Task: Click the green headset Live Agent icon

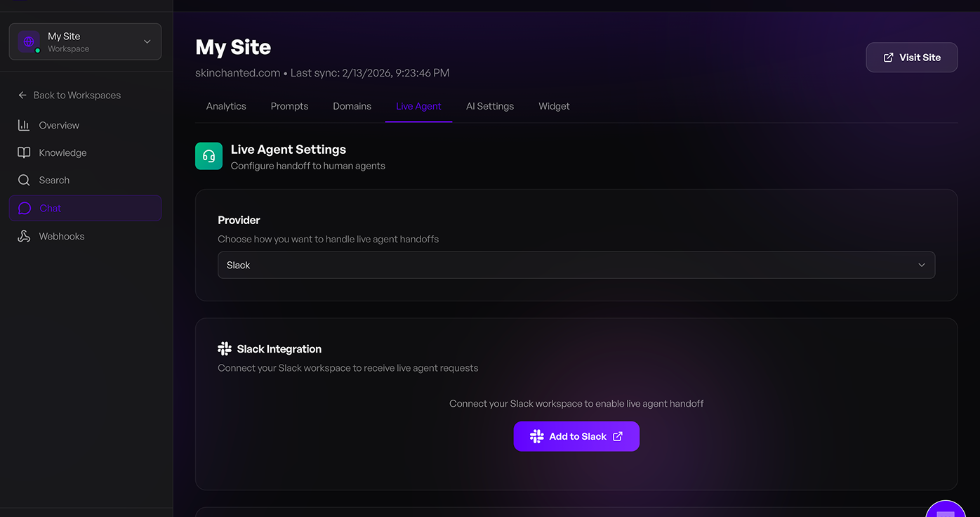Action: point(208,156)
